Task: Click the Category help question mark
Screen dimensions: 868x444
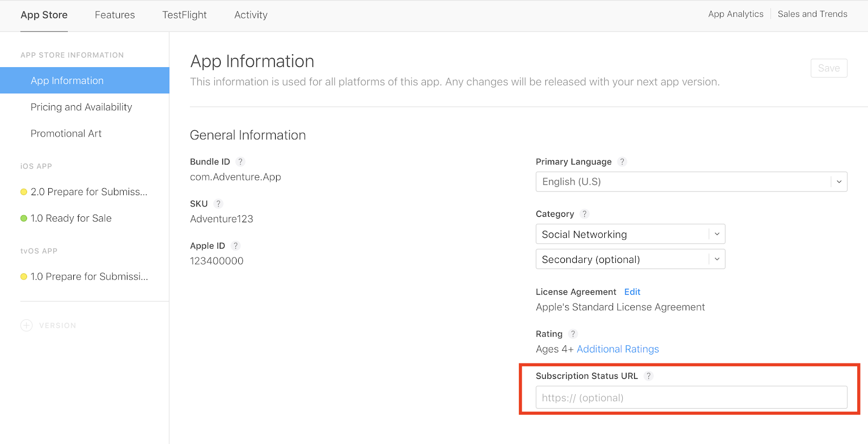Action: pyautogui.click(x=584, y=214)
